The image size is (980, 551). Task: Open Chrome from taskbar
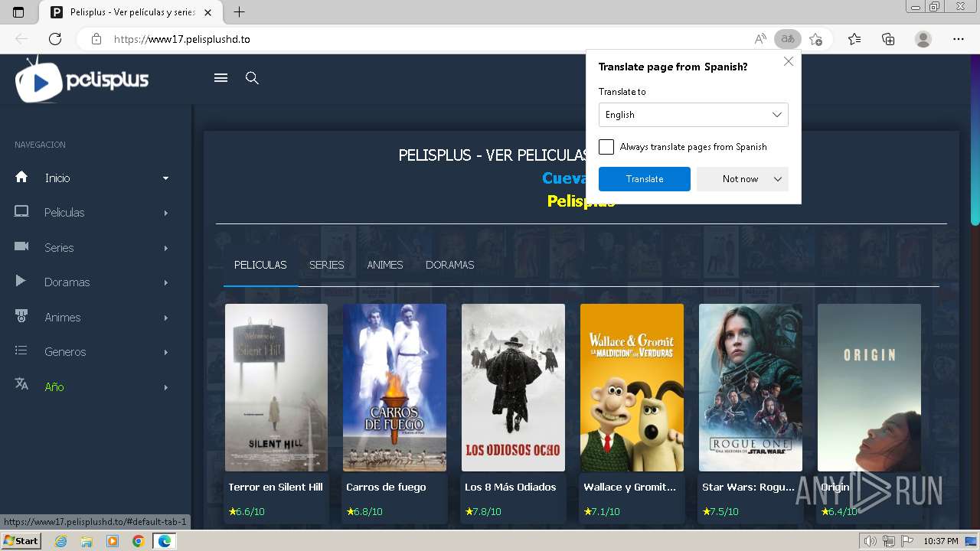pyautogui.click(x=138, y=541)
